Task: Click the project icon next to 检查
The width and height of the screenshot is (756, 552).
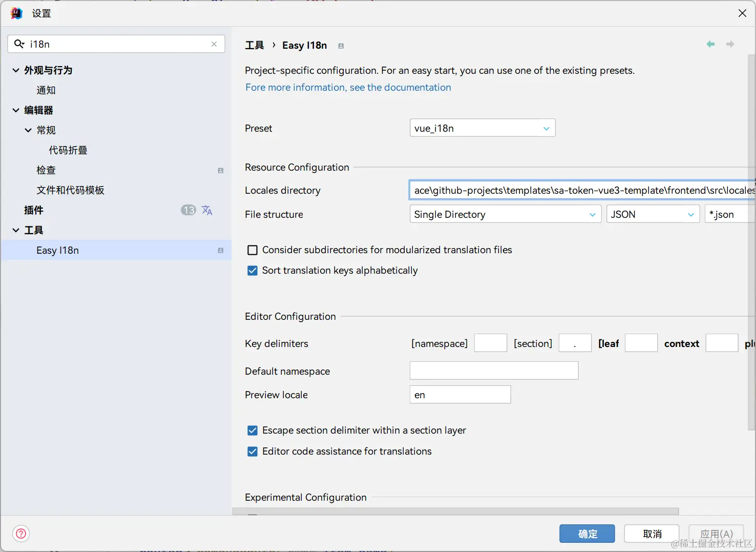Action: click(221, 171)
